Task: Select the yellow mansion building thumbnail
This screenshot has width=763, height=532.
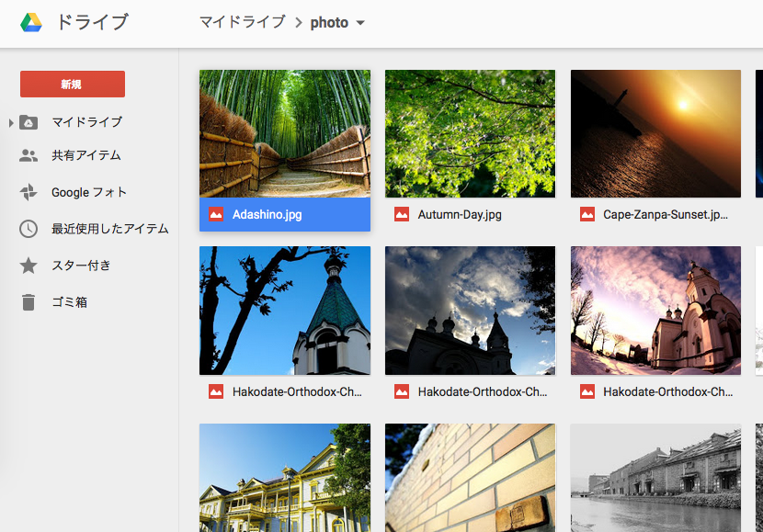Action: click(285, 478)
